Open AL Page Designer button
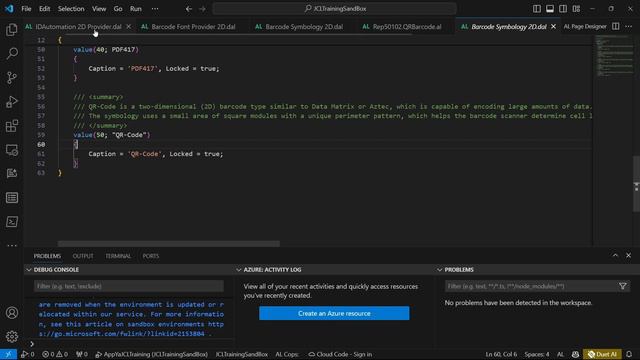The height and width of the screenshot is (360, 640). (585, 27)
